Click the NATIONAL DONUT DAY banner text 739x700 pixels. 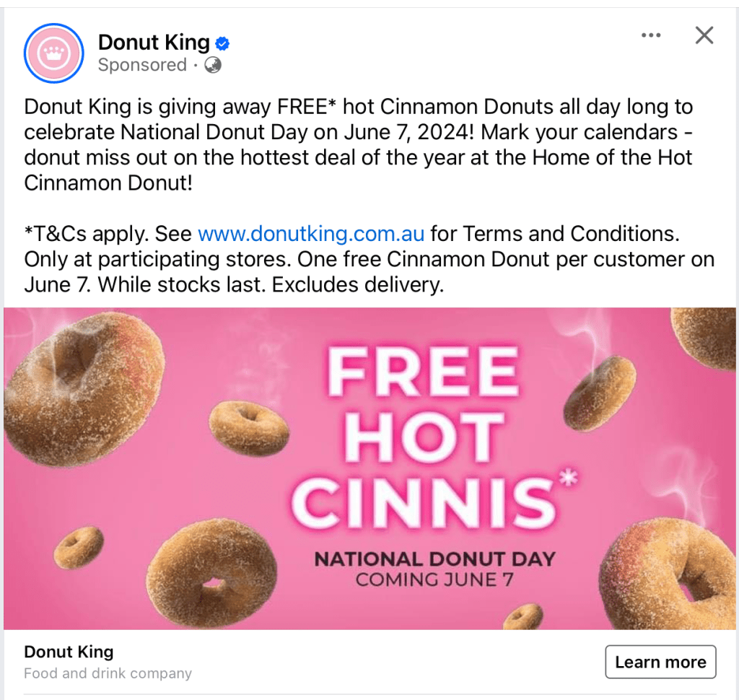434,559
